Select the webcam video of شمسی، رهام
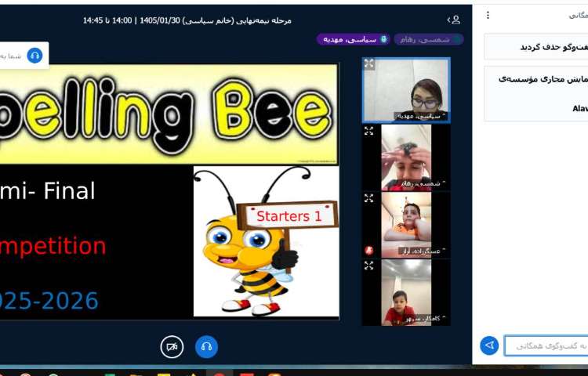 pos(406,157)
